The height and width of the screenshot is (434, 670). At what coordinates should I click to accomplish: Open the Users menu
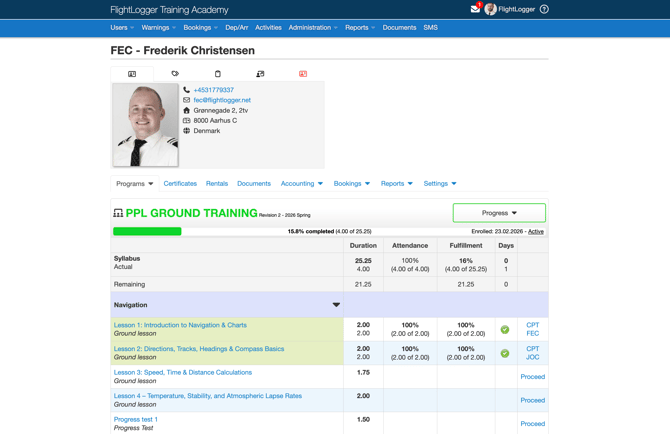tap(122, 27)
